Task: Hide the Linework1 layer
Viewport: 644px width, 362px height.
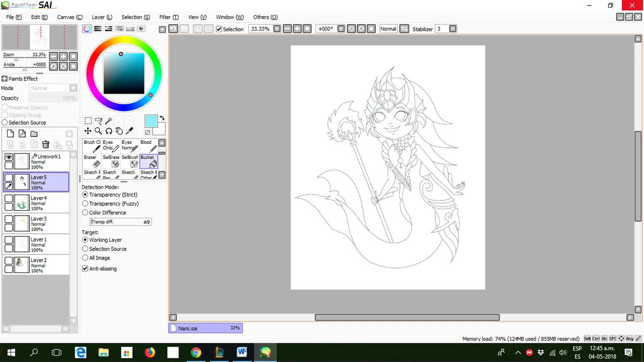Action: coord(9,157)
